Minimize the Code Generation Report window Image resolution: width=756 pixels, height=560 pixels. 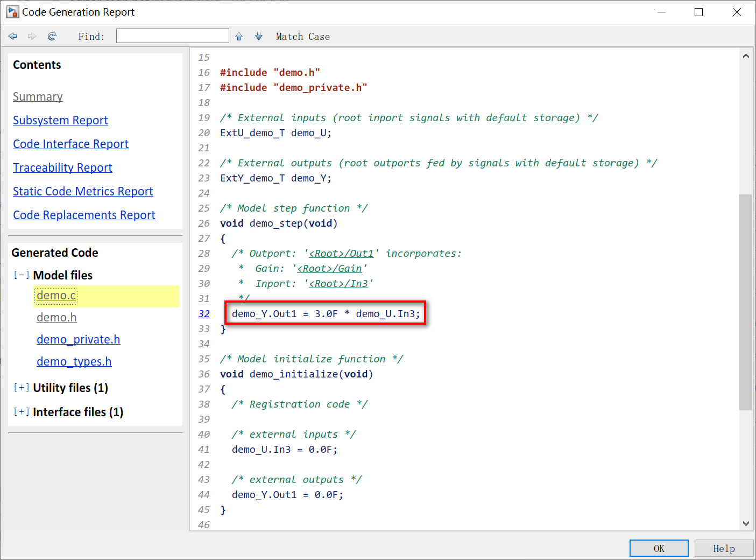662,12
